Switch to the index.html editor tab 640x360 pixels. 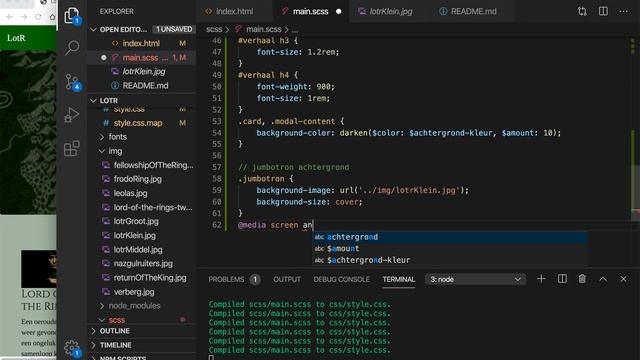click(234, 11)
